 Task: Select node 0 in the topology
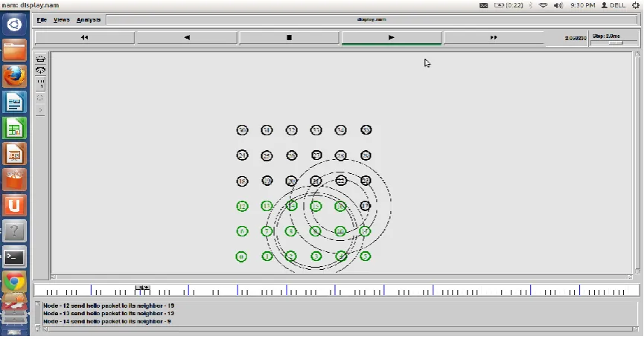tap(241, 257)
